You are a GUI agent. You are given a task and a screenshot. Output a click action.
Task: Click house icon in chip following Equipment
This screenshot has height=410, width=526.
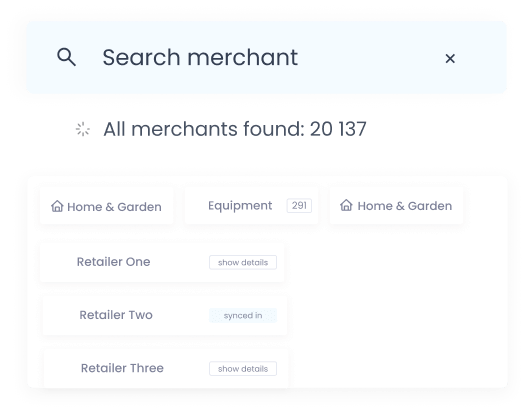tap(346, 205)
